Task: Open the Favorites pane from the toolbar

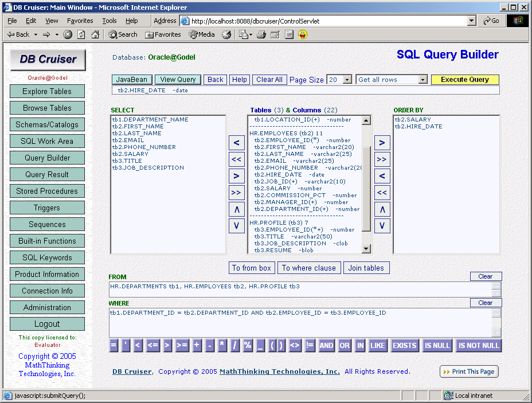Action: click(163, 34)
